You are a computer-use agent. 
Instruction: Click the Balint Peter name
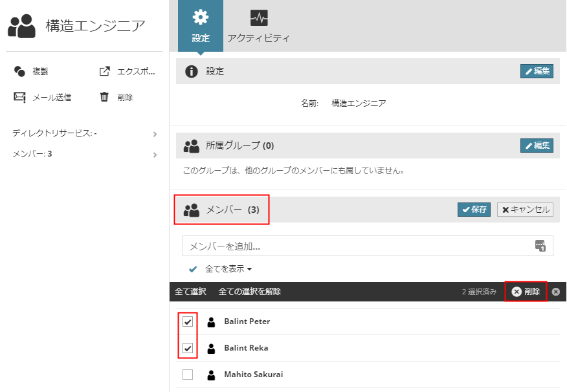[x=247, y=321]
